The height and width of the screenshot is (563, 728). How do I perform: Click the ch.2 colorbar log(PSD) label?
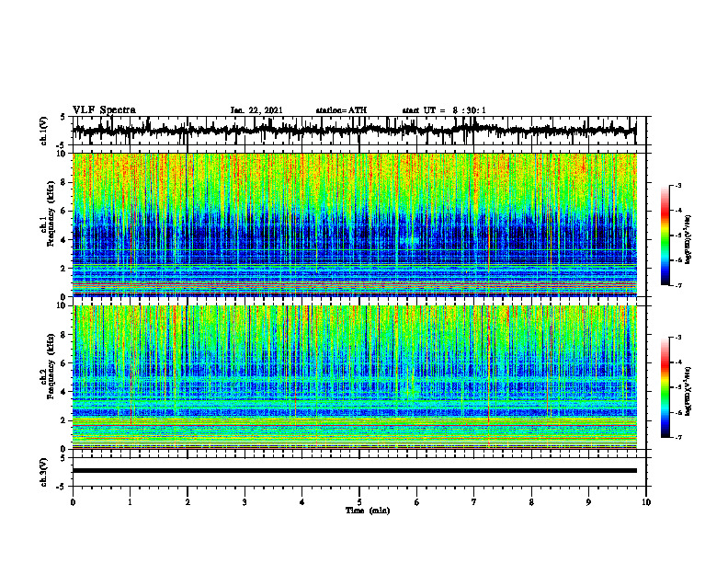[688, 392]
